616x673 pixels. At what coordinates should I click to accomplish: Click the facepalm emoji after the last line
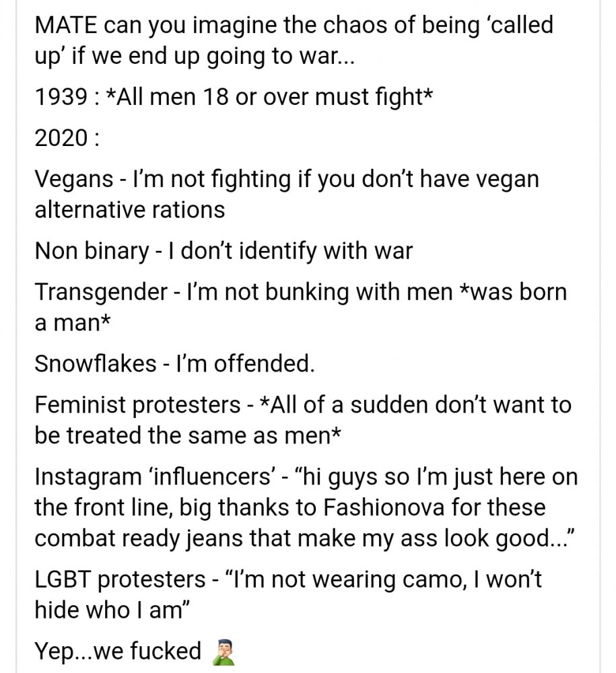coord(224,651)
